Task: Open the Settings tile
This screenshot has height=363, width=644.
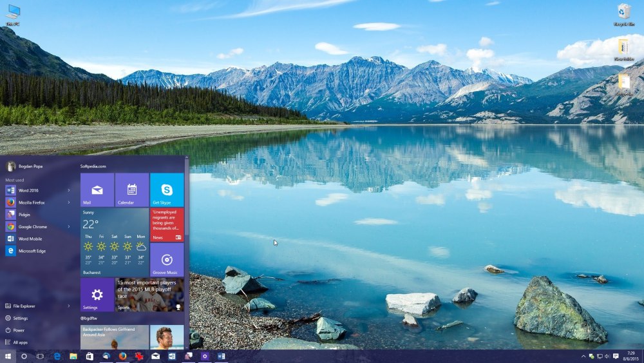Action: click(x=97, y=295)
